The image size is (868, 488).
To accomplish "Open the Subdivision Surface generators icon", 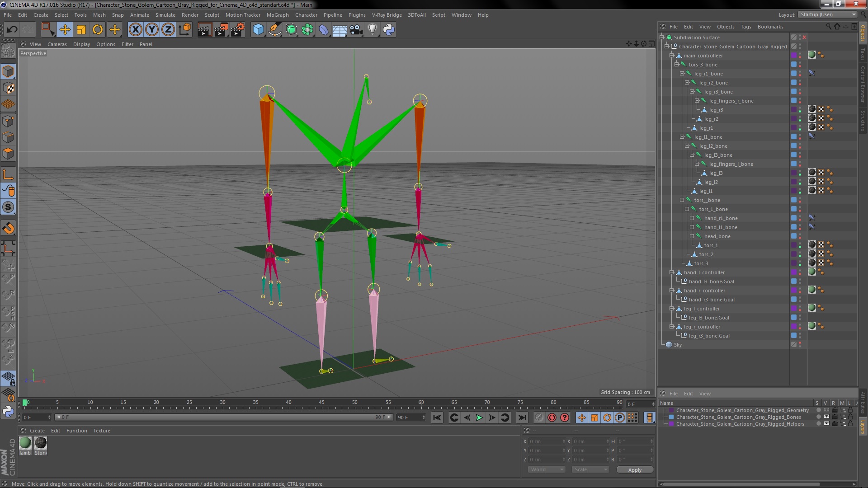I will coord(291,30).
